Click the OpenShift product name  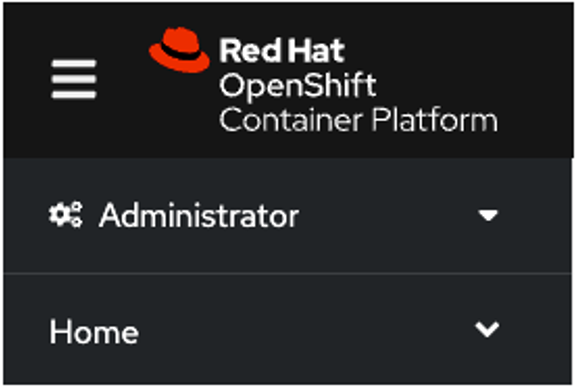[298, 85]
